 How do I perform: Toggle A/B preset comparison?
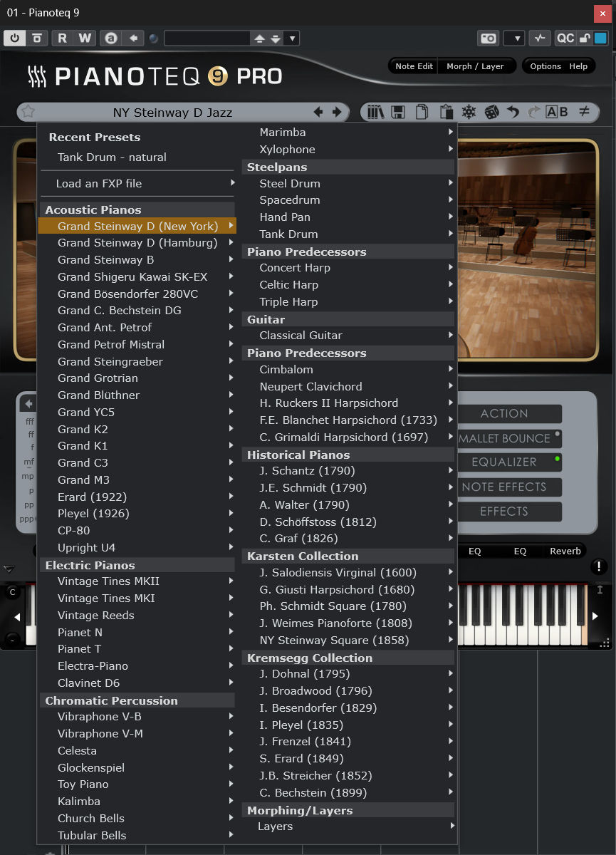[557, 112]
